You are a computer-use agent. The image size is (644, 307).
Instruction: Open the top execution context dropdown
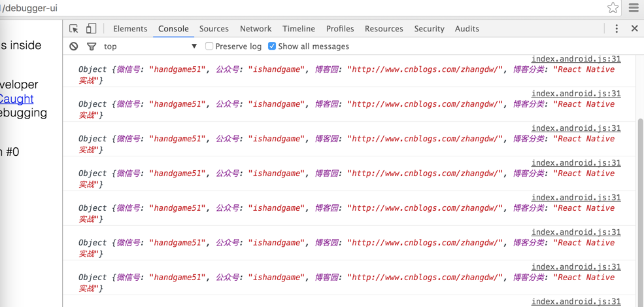click(150, 46)
